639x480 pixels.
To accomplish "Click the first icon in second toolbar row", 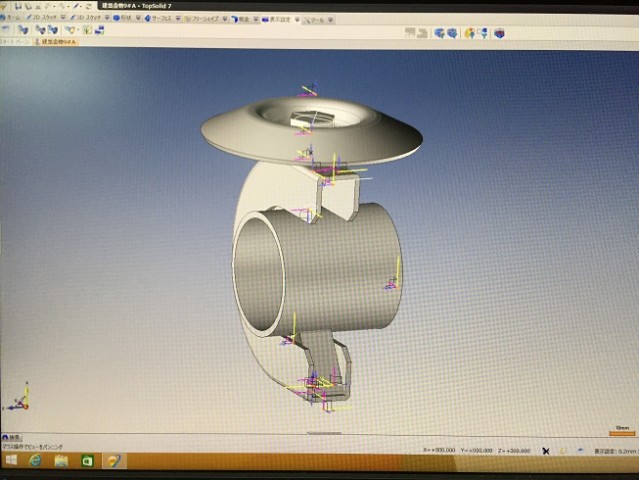I will pyautogui.click(x=6, y=29).
